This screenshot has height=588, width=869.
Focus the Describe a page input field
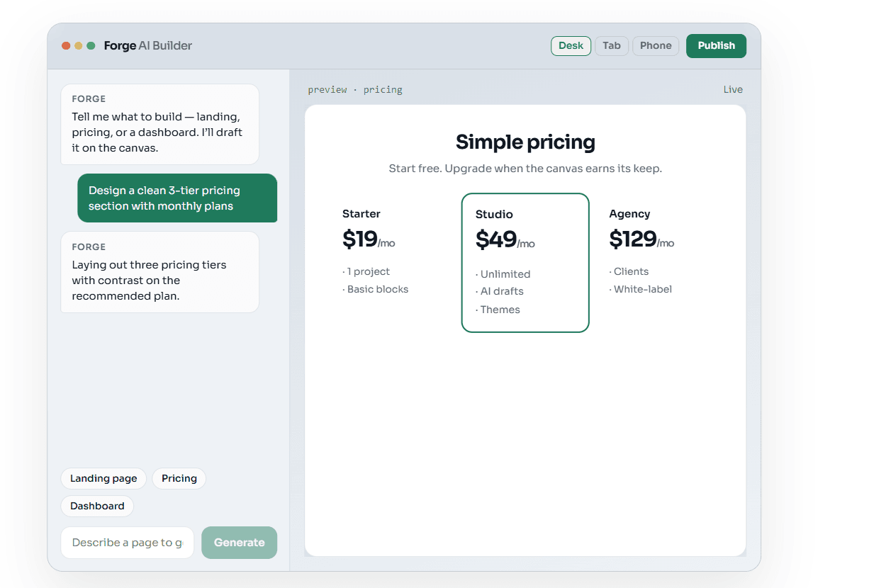tap(128, 543)
